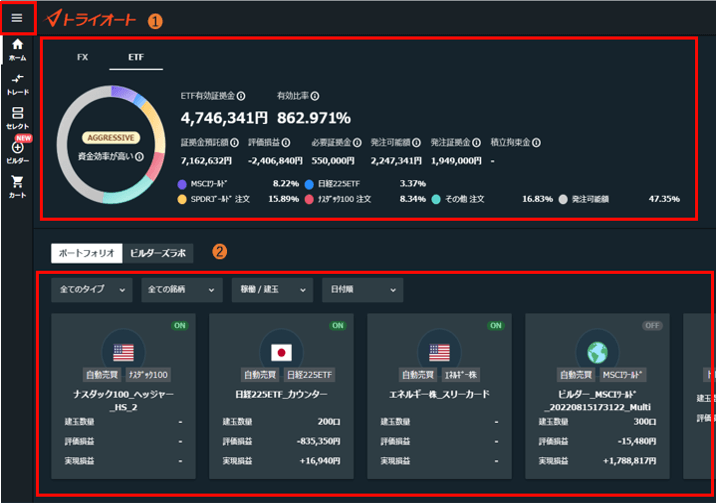Click ナスダック100 tag on first card
Screen dimensions: 716x504
[x=148, y=375]
